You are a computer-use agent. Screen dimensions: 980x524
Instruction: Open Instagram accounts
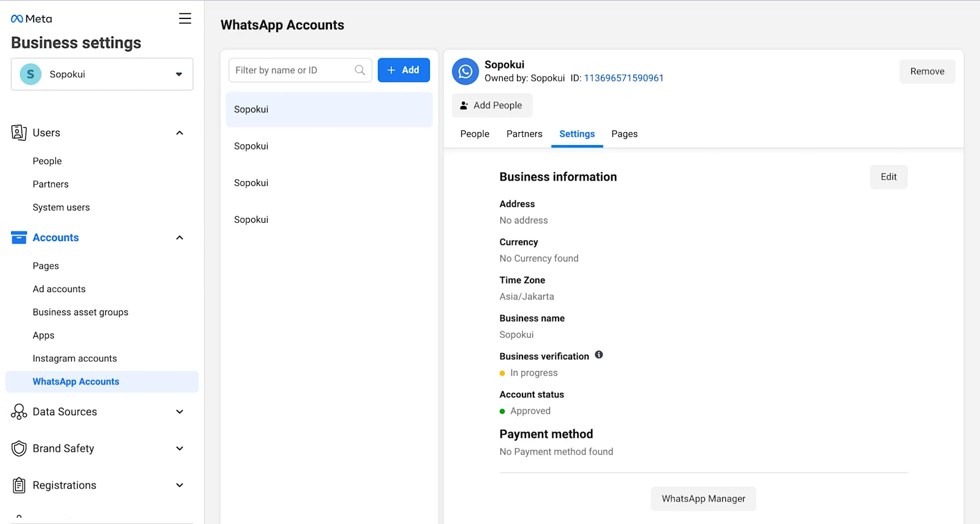(x=75, y=359)
